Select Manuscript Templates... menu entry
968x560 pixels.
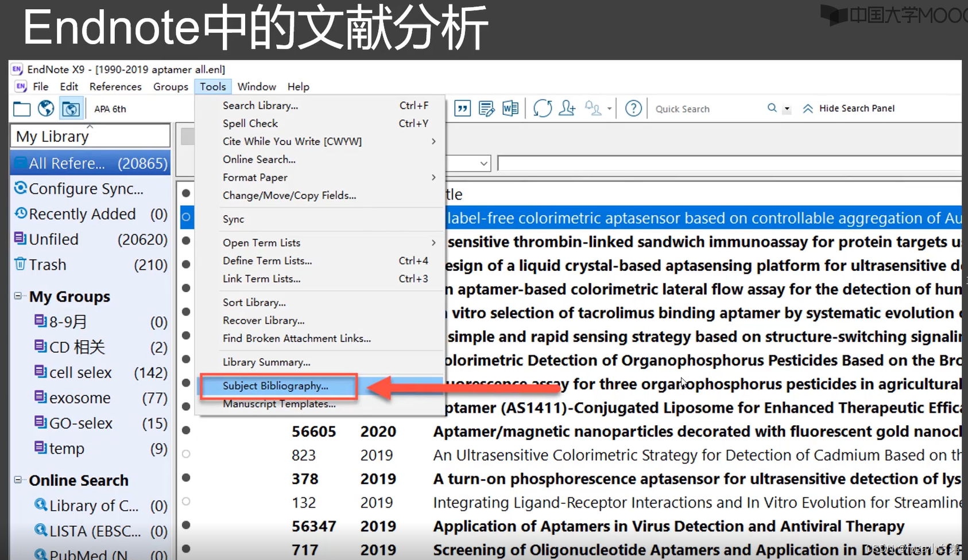tap(279, 404)
